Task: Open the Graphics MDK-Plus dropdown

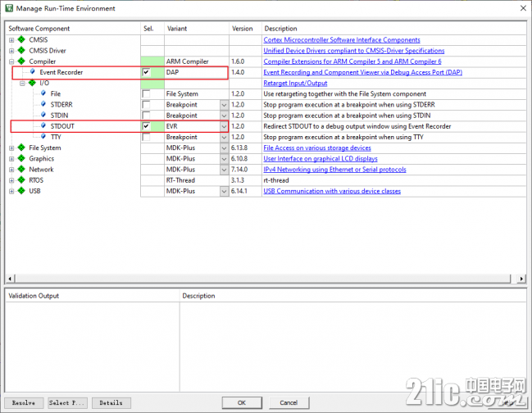Action: [x=224, y=159]
